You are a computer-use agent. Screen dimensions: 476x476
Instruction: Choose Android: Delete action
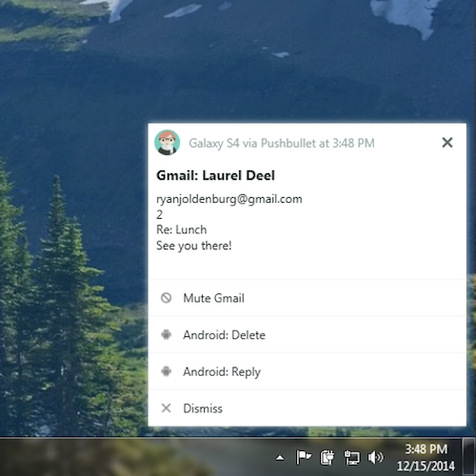(307, 334)
